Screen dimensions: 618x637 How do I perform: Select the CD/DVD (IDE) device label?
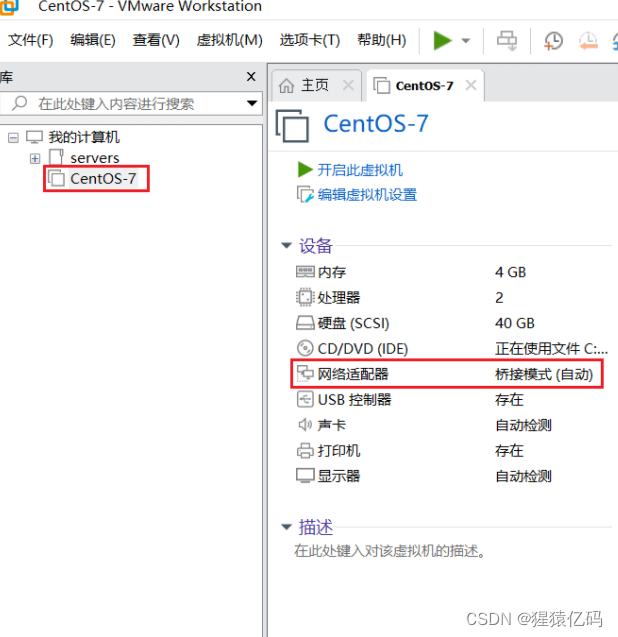click(x=363, y=349)
